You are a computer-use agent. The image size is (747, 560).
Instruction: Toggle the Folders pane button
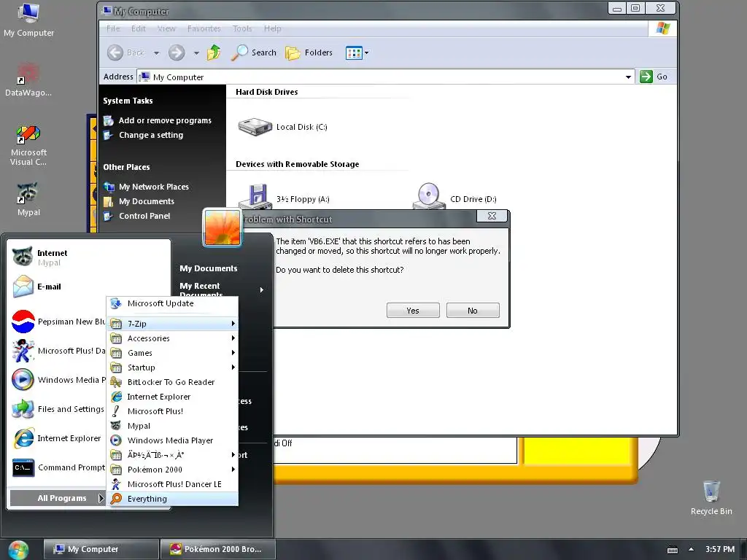(x=309, y=52)
